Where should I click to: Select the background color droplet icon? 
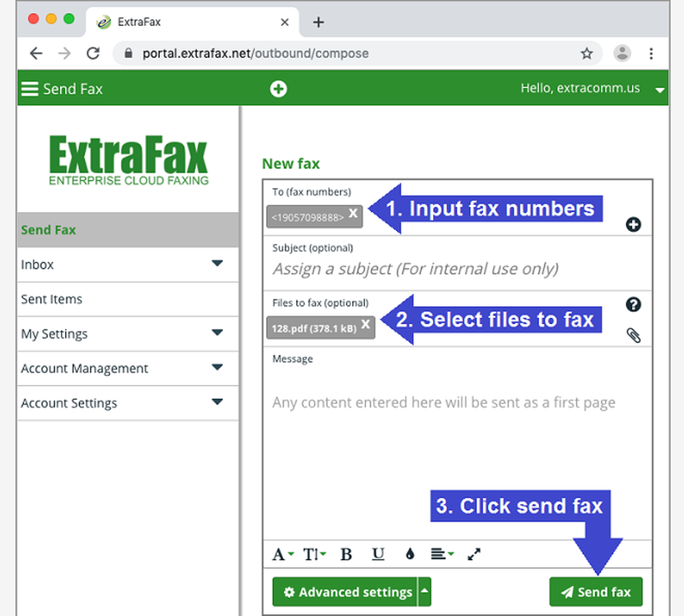(408, 554)
